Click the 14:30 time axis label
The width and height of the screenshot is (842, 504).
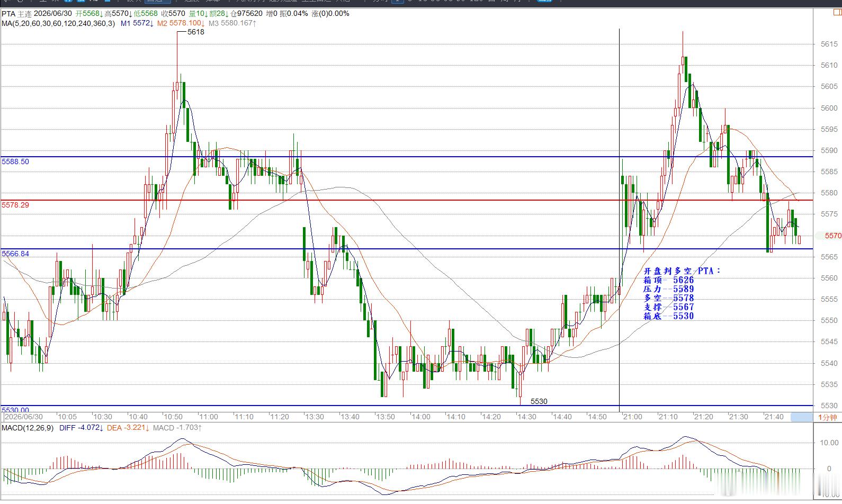[x=526, y=417]
